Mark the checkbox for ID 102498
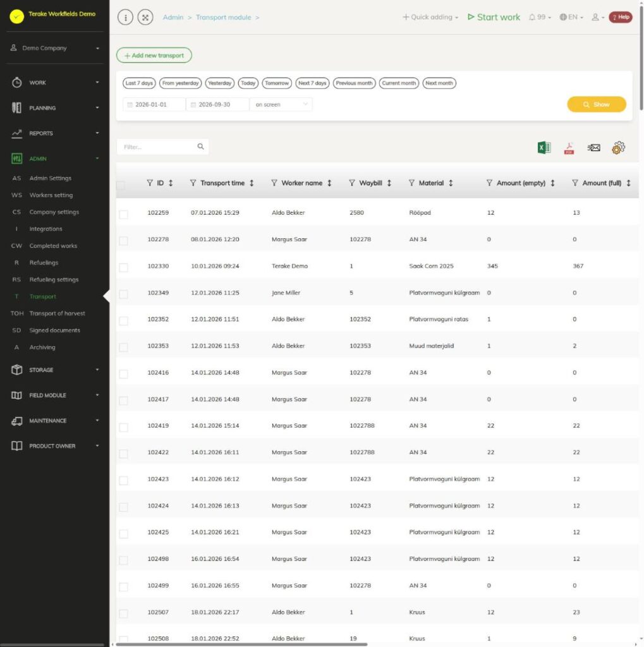The image size is (644, 647). pos(123,560)
